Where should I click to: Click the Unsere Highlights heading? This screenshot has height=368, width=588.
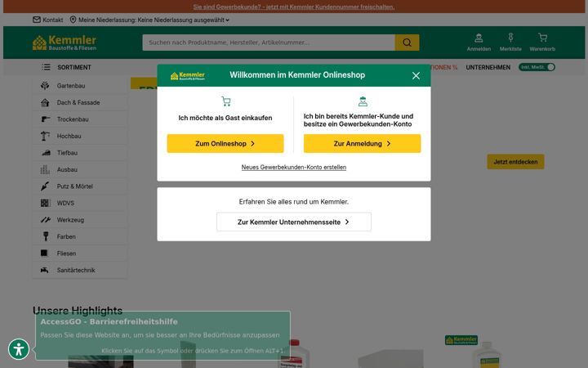pyautogui.click(x=78, y=311)
